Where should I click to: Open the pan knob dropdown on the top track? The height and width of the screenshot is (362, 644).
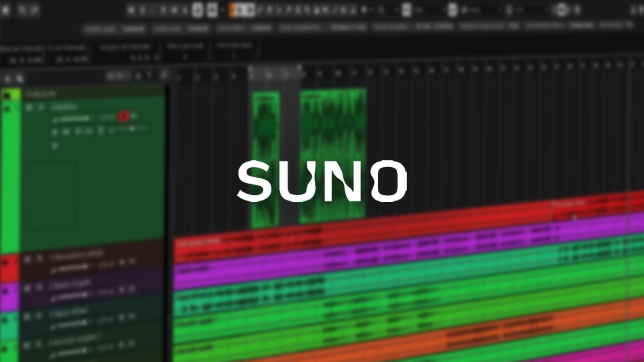pos(133,117)
